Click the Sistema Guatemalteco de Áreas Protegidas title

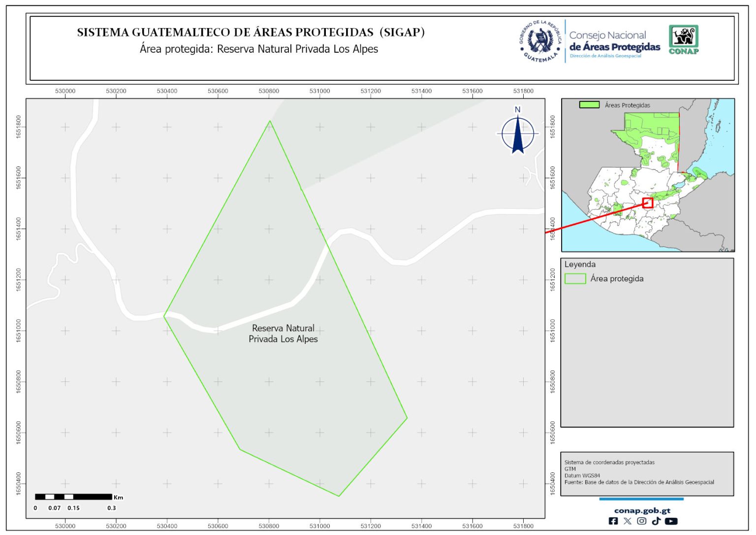(x=251, y=33)
